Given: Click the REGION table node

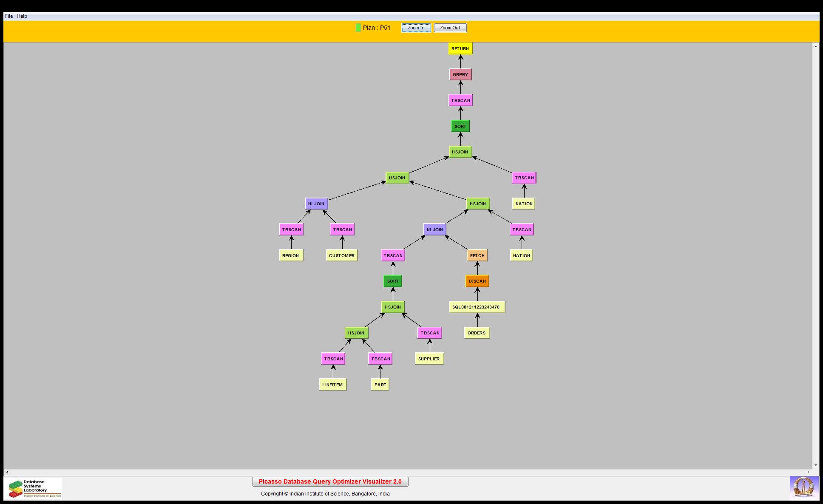Looking at the screenshot, I should tap(291, 256).
